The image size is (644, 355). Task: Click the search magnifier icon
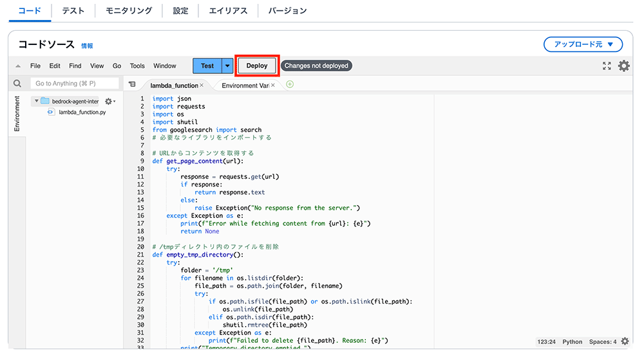pos(17,84)
